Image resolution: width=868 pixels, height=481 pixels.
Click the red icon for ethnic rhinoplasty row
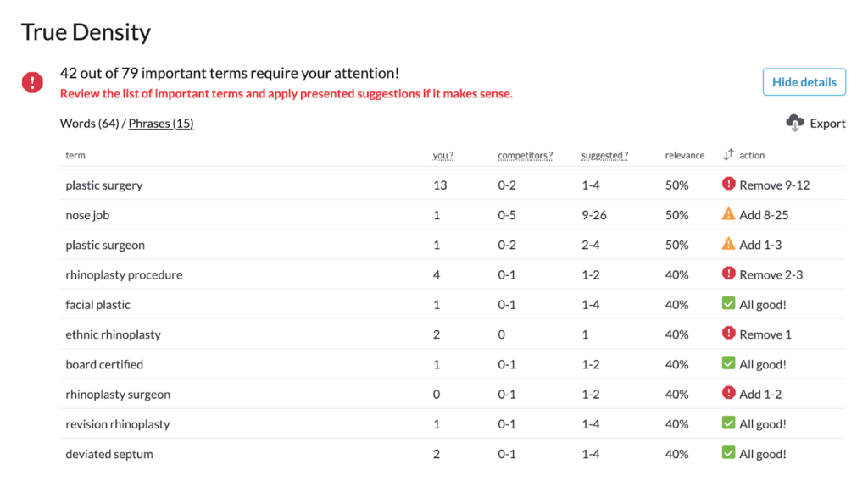pyautogui.click(x=728, y=333)
